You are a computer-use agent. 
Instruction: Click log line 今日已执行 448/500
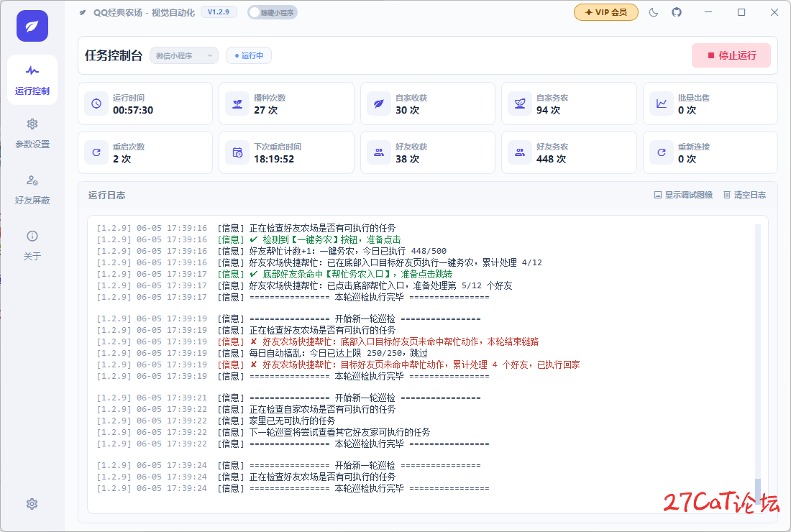coord(271,251)
